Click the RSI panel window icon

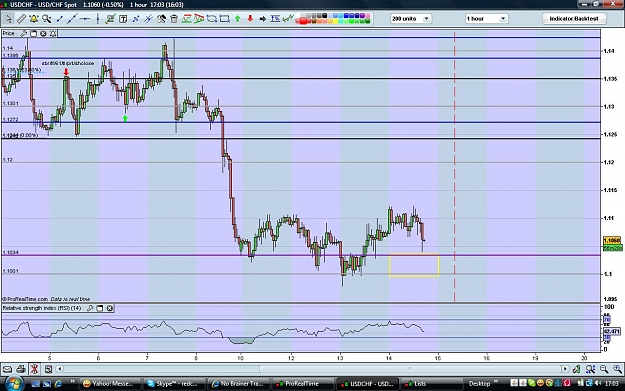tap(100, 308)
